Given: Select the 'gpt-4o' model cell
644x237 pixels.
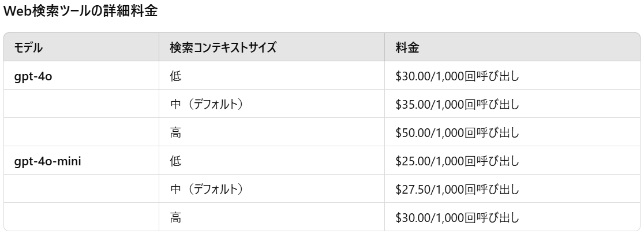Looking at the screenshot, I should pyautogui.click(x=33, y=77).
